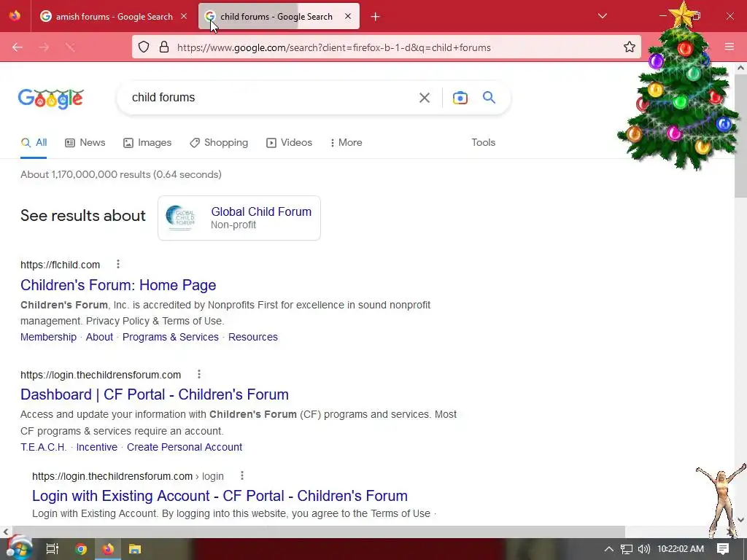Open Create Personal Account sitelink

pyautogui.click(x=185, y=447)
